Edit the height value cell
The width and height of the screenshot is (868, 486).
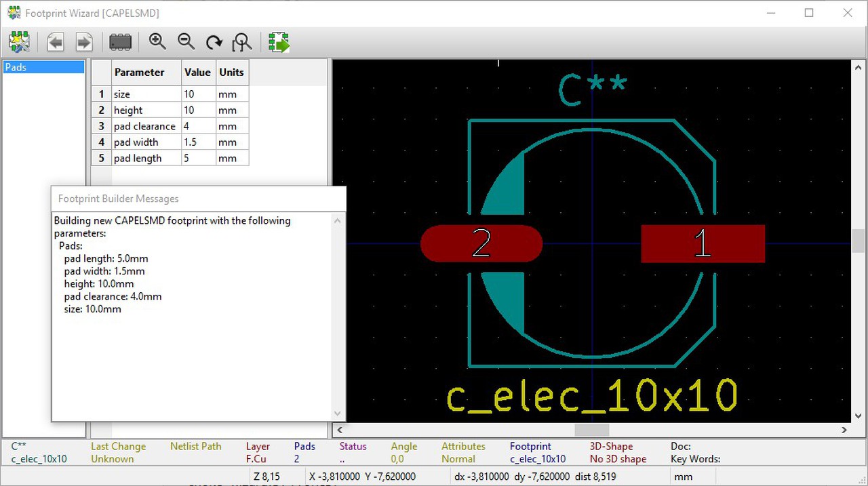click(199, 110)
